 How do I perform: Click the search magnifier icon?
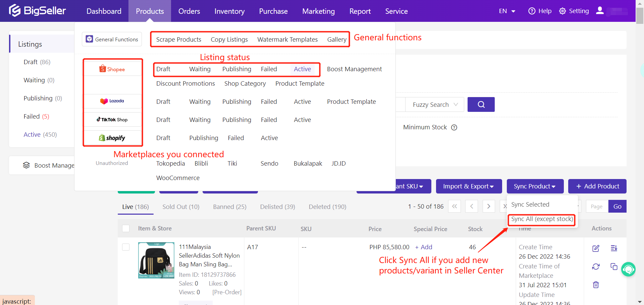point(481,104)
